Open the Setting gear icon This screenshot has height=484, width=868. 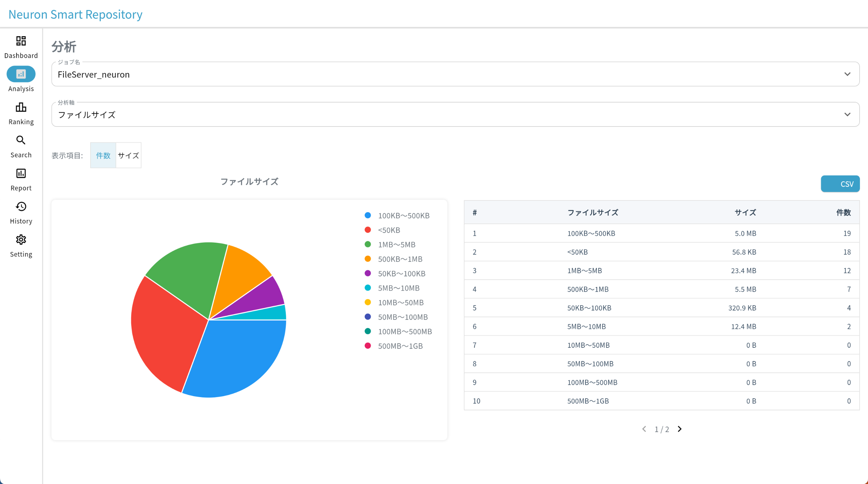[x=21, y=239]
